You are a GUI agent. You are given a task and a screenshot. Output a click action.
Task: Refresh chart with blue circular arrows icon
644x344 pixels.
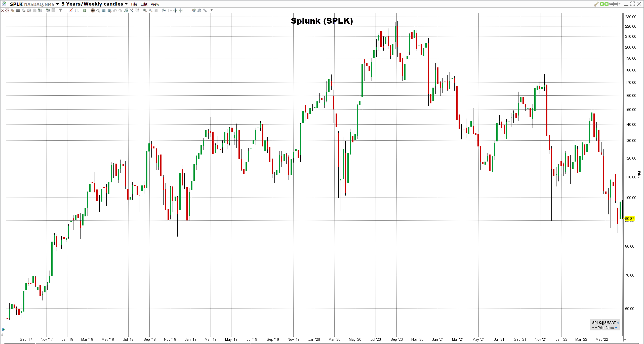[199, 10]
